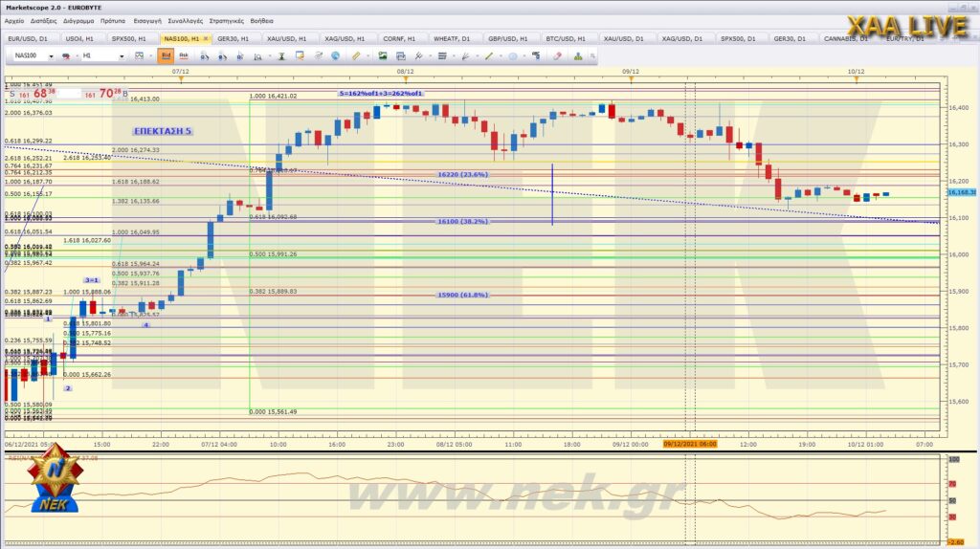Toggle the Ask price display button
This screenshot has height=549, width=980.
coord(183,55)
